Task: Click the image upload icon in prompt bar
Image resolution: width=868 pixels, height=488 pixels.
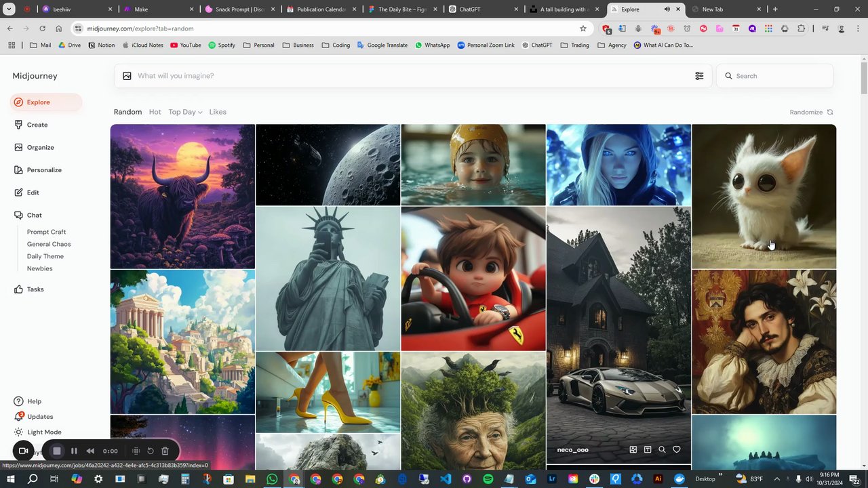Action: 127,76
